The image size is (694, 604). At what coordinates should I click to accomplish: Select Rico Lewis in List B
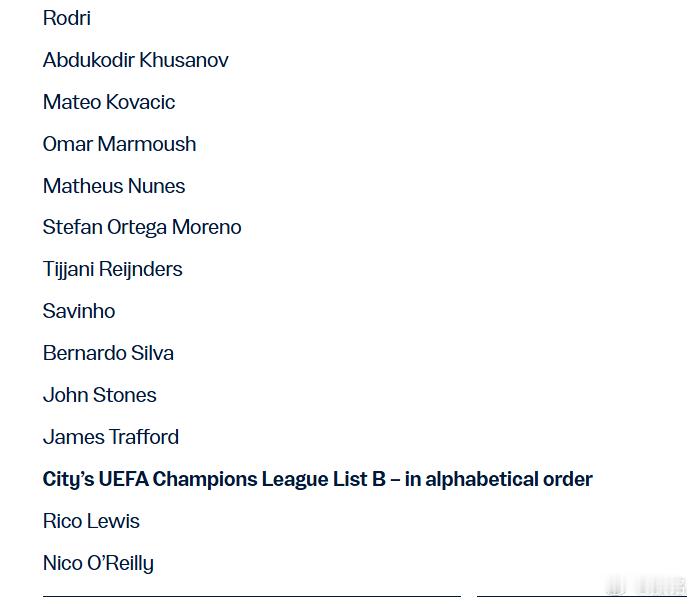(91, 521)
